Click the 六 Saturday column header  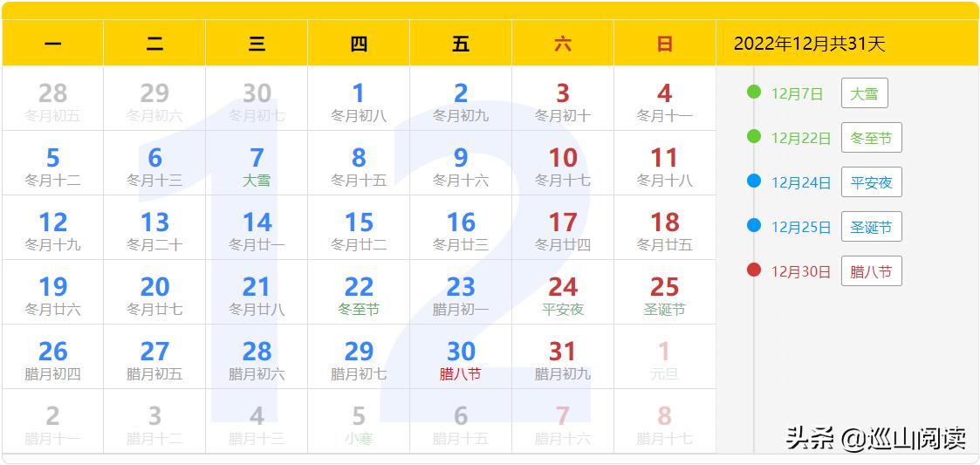pyautogui.click(x=563, y=43)
